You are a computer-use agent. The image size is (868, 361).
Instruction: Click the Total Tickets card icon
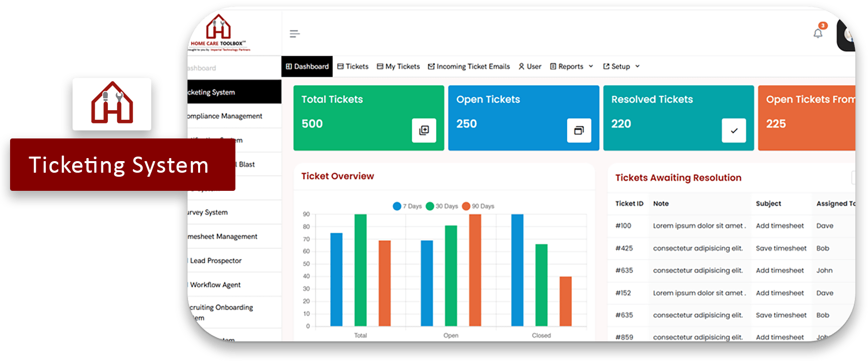click(424, 130)
